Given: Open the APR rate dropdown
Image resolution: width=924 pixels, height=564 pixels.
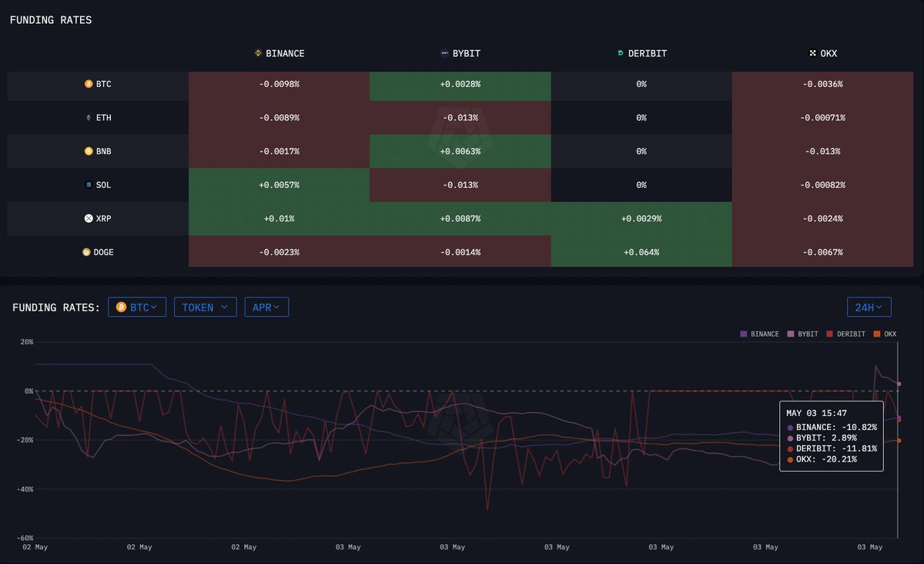Looking at the screenshot, I should 266,307.
